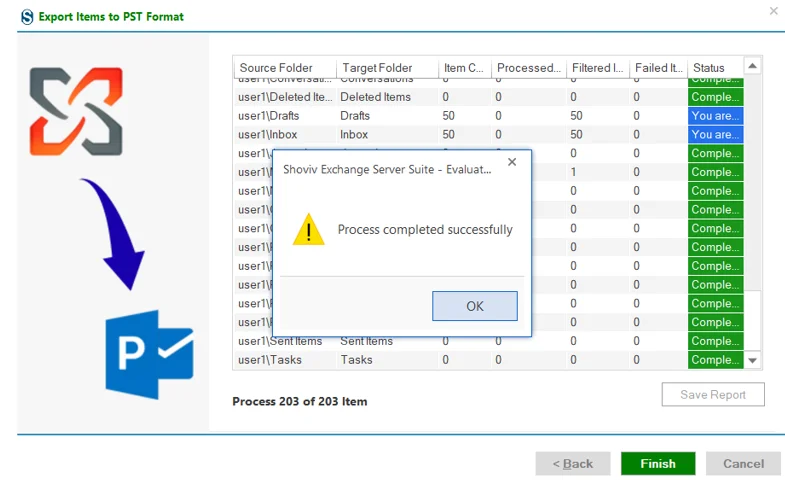Image resolution: width=785 pixels, height=480 pixels.
Task: Click the Cancel button
Action: pos(743,463)
